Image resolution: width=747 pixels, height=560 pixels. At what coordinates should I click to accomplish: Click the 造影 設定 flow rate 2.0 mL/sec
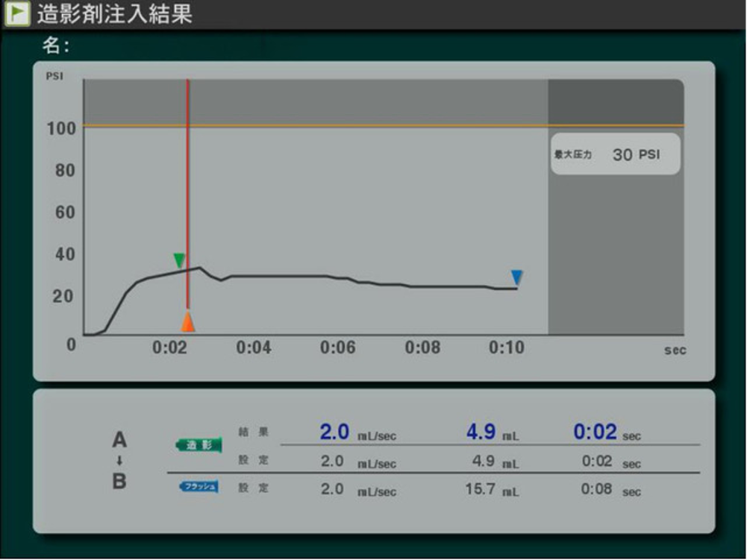(x=358, y=462)
